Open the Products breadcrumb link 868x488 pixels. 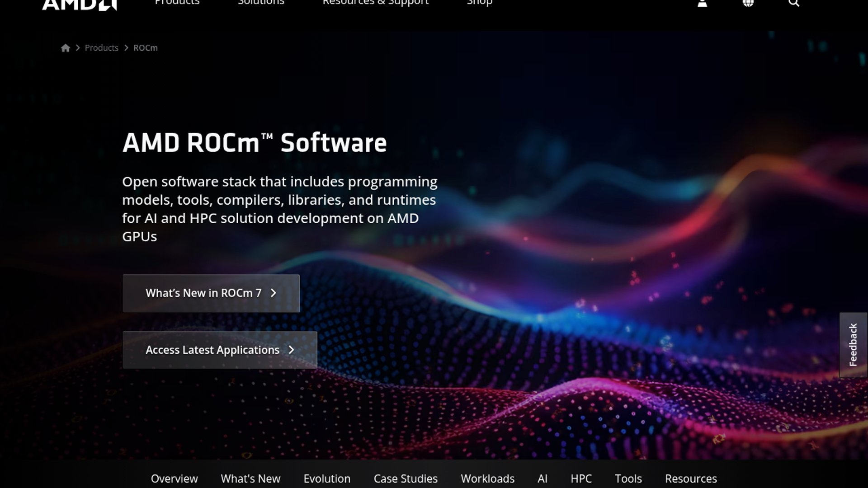102,47
